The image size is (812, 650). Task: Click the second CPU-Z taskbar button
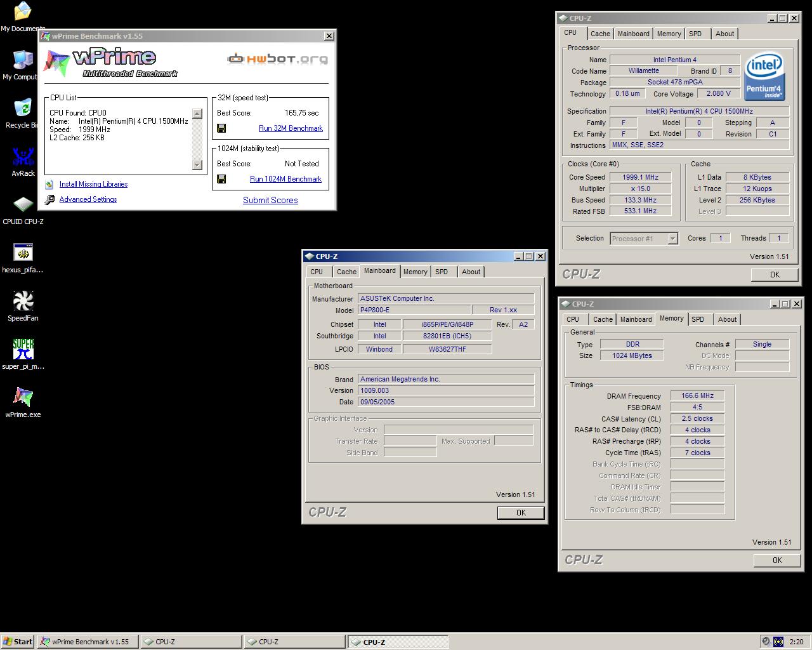click(295, 642)
